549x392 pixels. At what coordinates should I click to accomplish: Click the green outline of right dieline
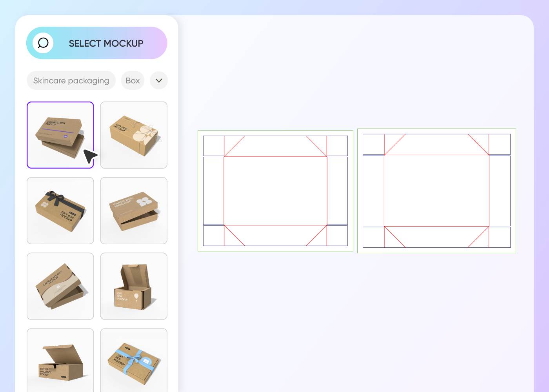pyautogui.click(x=436, y=129)
